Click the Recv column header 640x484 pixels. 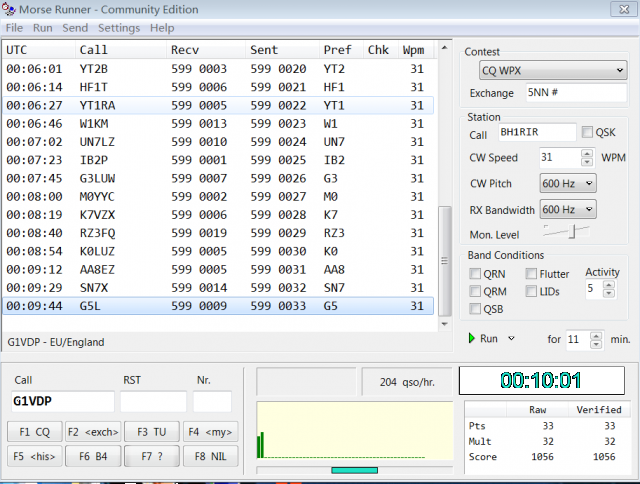pyautogui.click(x=206, y=50)
